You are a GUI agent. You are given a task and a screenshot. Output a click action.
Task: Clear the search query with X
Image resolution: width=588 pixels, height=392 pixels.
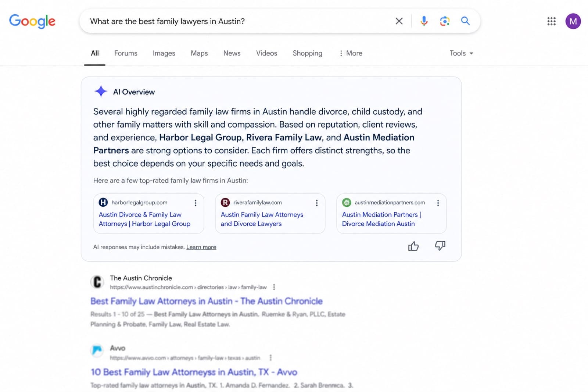click(399, 21)
